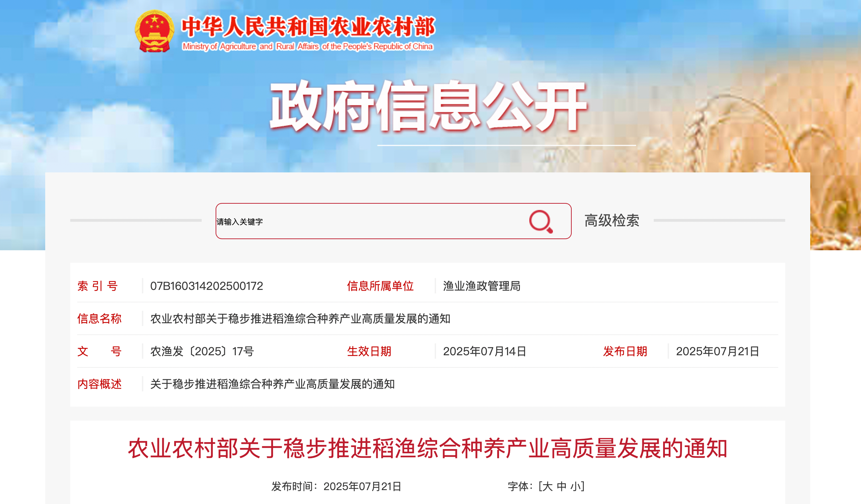
Task: Click the 内容概述 summary text
Action: [x=272, y=384]
